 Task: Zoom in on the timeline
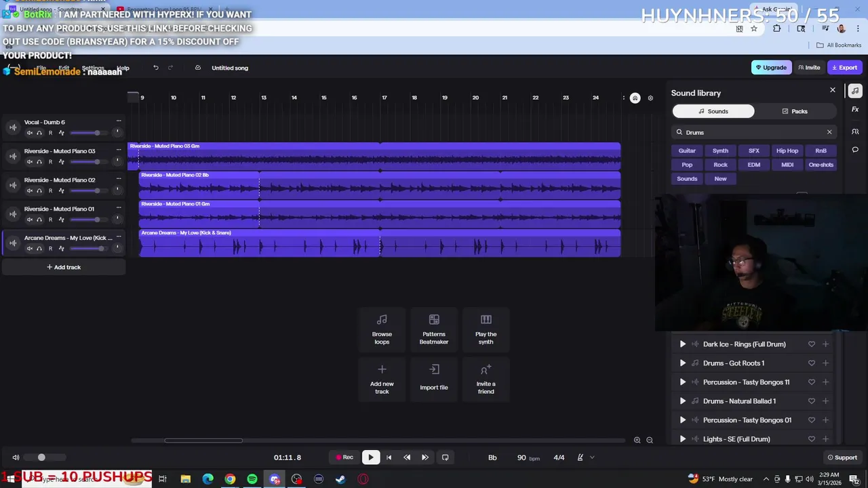tap(637, 440)
